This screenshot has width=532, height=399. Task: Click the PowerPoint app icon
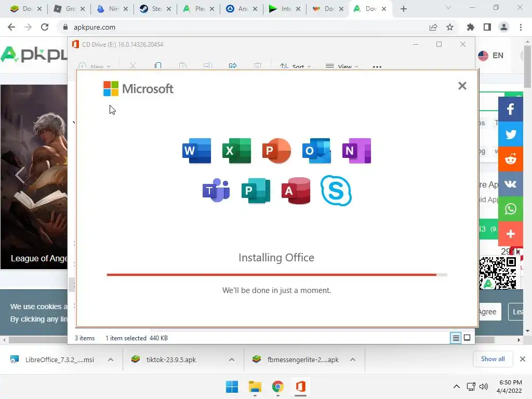pyautogui.click(x=276, y=151)
